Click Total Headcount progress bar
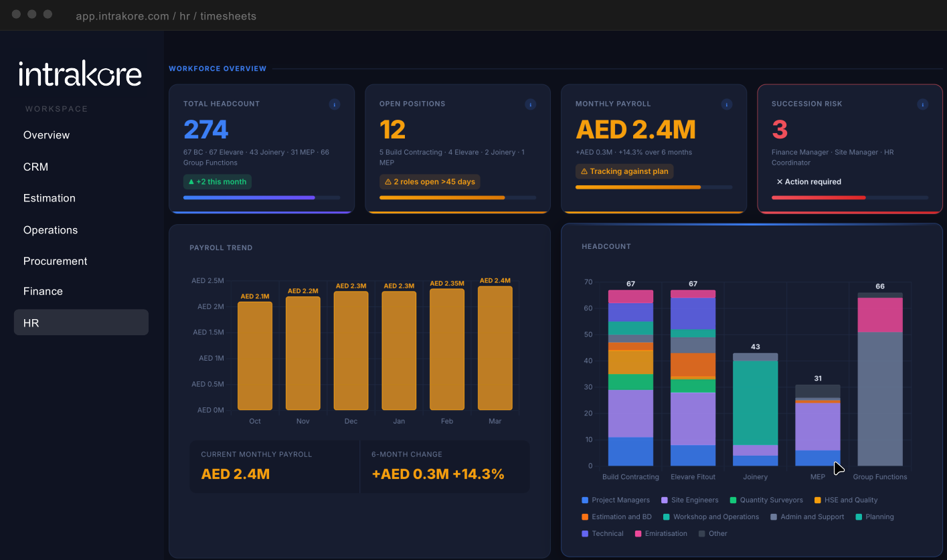This screenshot has height=560, width=947. coord(262,197)
